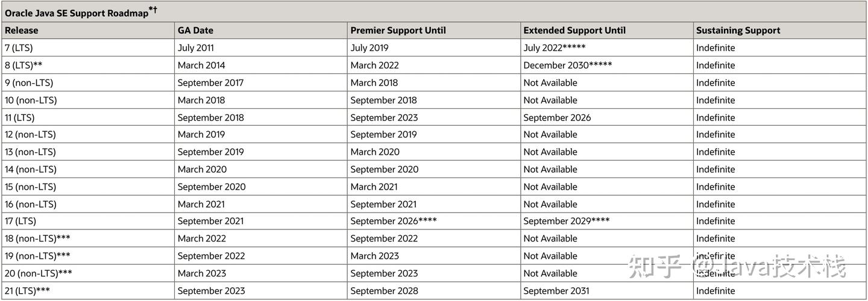Click the Release column header
Viewport: 868px width, 301px height.
click(22, 30)
